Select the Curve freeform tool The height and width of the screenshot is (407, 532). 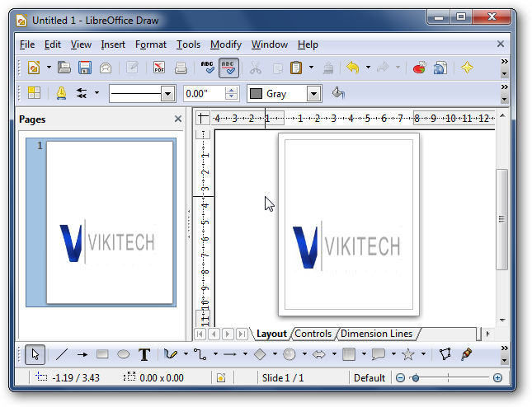tap(170, 354)
